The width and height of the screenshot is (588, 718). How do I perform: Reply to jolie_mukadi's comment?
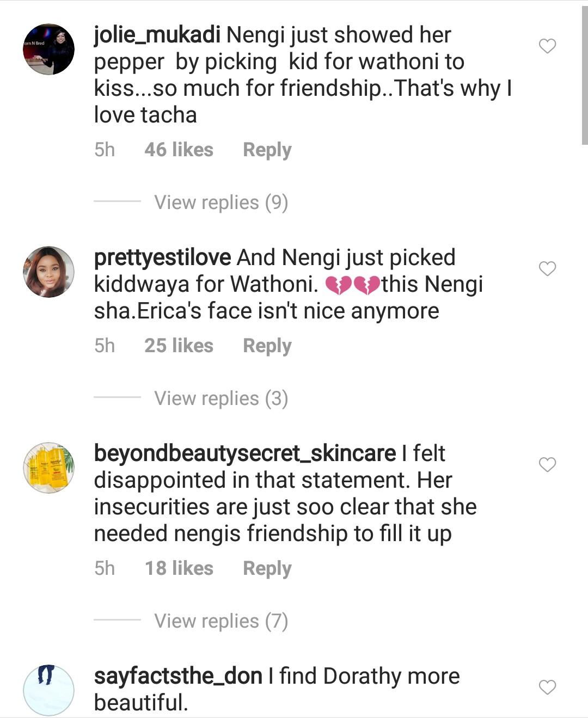pos(267,150)
